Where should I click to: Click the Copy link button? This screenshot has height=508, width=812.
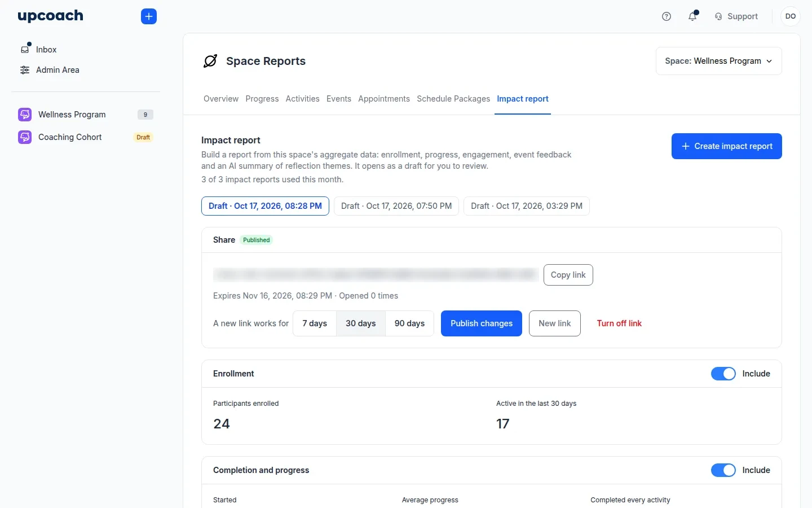568,275
